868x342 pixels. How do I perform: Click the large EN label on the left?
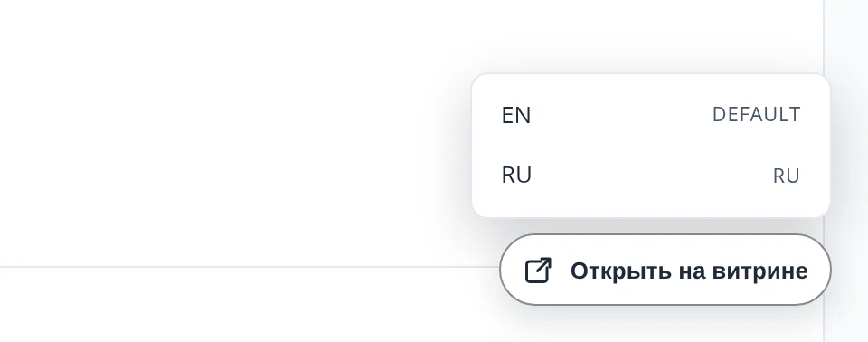click(x=516, y=115)
